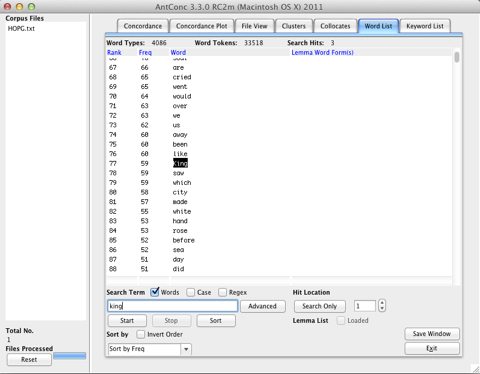Open the Concordance Plot tab
This screenshot has width=480, height=374.
(x=201, y=26)
